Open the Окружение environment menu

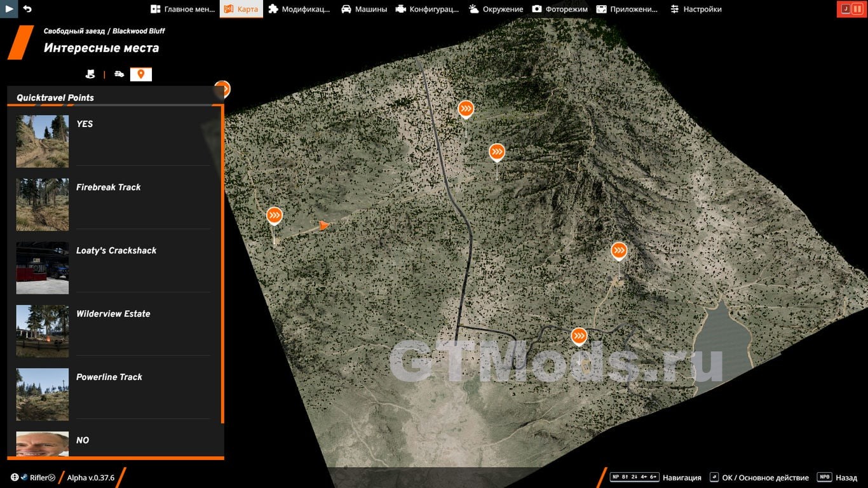pos(496,9)
